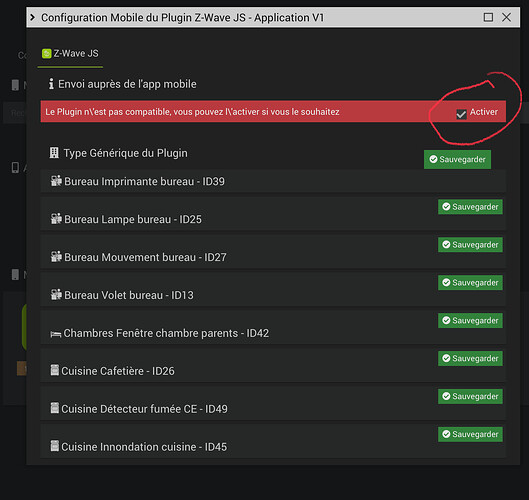Image resolution: width=529 pixels, height=500 pixels.
Task: Toggle the Activer checkbox in the red banner
Action: [x=461, y=114]
